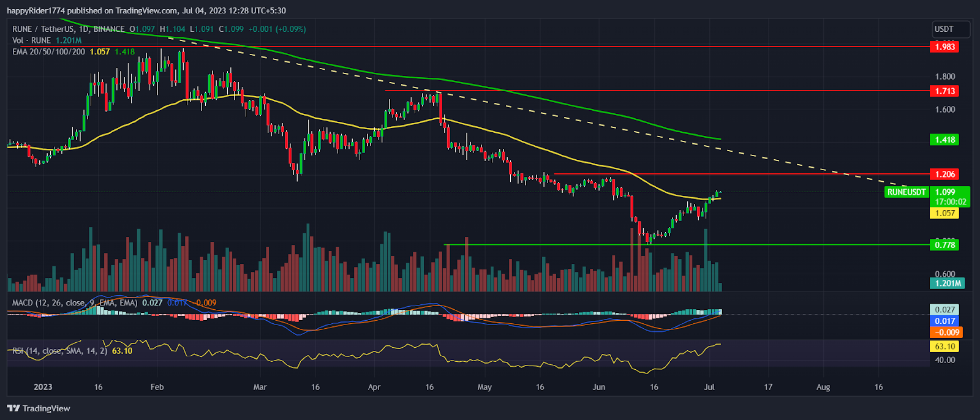The width and height of the screenshot is (980, 420).
Task: Click the Jun label on the time axis
Action: 599,387
